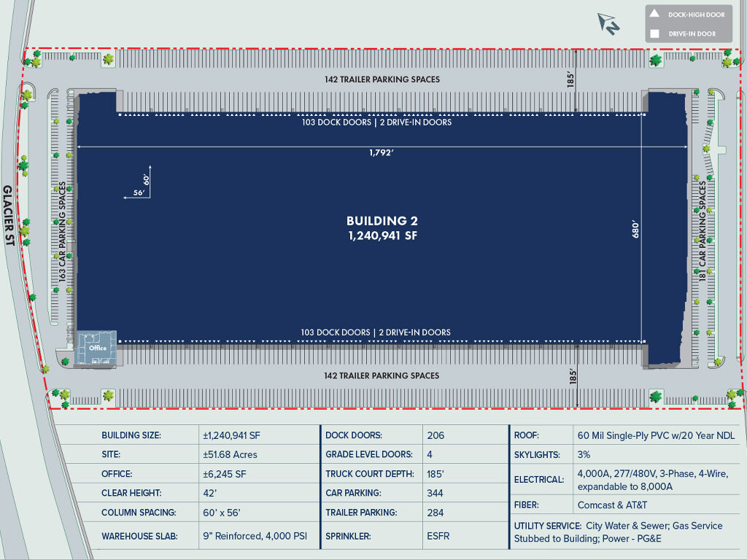Image resolution: width=747 pixels, height=560 pixels.
Task: Click the dock-high door triangle legend icon
Action: (x=654, y=13)
